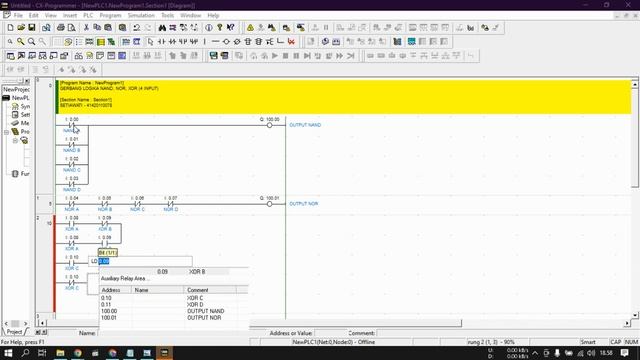Image resolution: width=640 pixels, height=360 pixels.
Task: Start simulation with the play icon
Action: [275, 56]
